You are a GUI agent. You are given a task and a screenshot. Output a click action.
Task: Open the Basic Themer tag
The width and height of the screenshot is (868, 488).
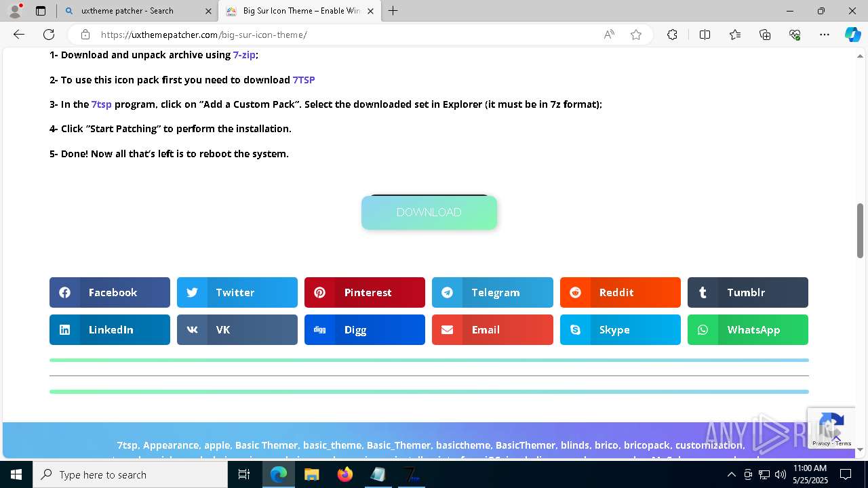(x=266, y=445)
